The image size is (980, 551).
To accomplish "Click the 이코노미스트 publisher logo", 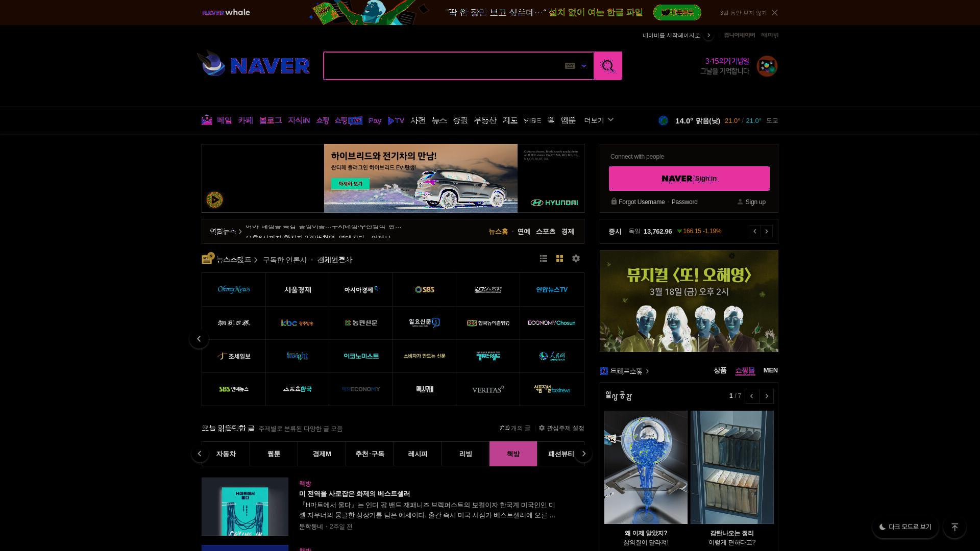I will tap(361, 356).
